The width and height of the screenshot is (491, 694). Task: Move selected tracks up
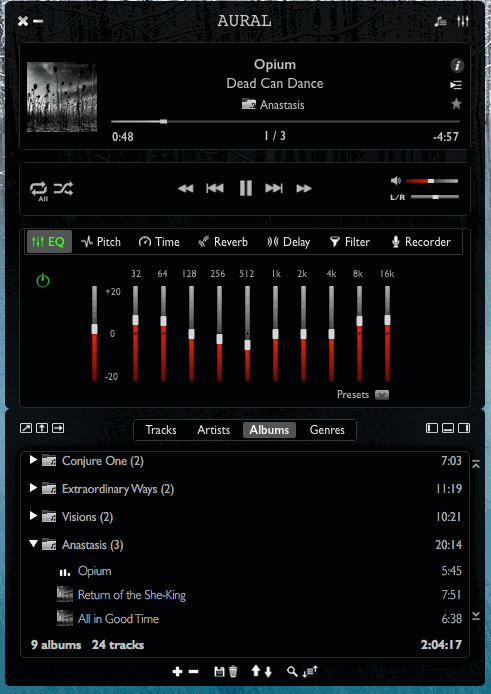(255, 671)
